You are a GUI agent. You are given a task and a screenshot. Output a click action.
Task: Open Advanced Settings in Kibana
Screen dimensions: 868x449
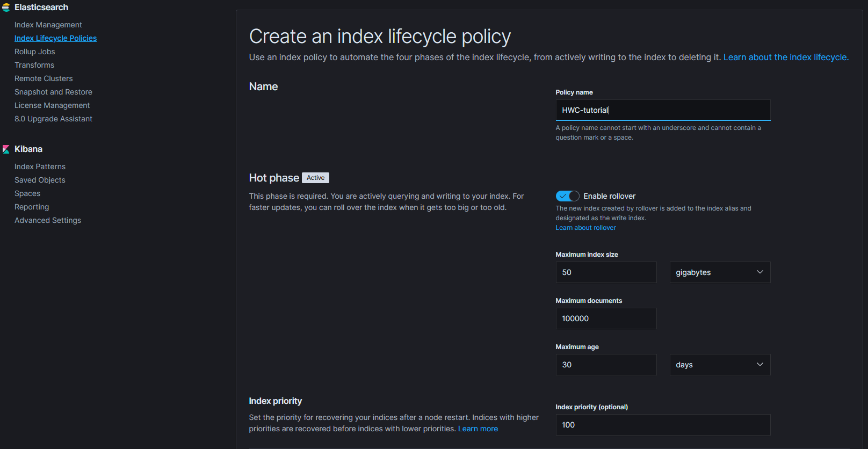tap(47, 220)
